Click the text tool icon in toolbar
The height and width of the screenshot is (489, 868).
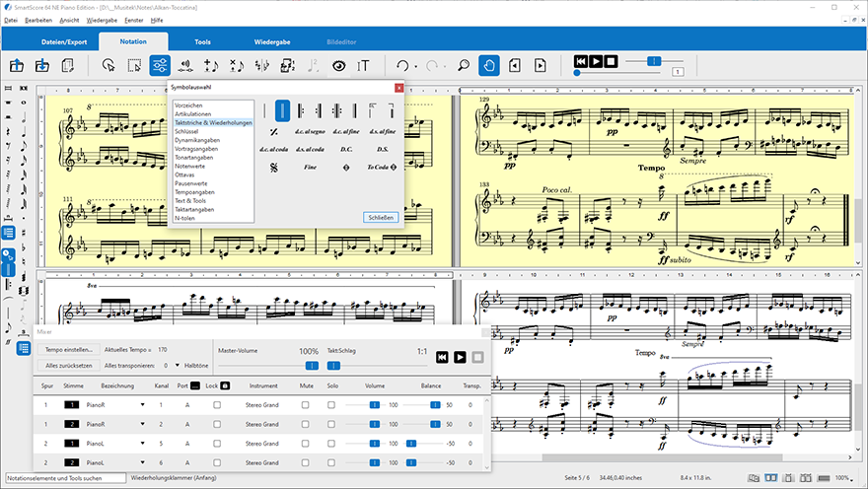pos(364,66)
